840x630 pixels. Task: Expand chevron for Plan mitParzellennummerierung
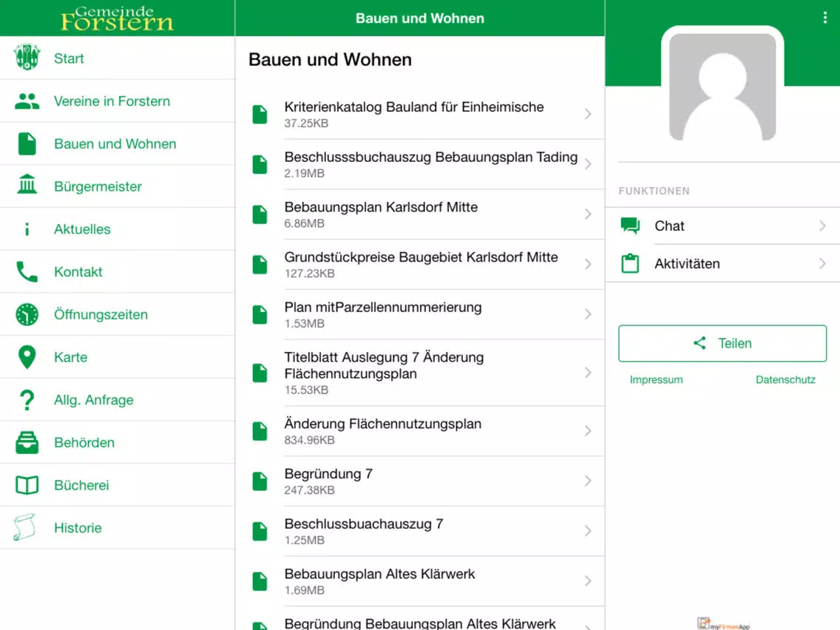pos(588,314)
